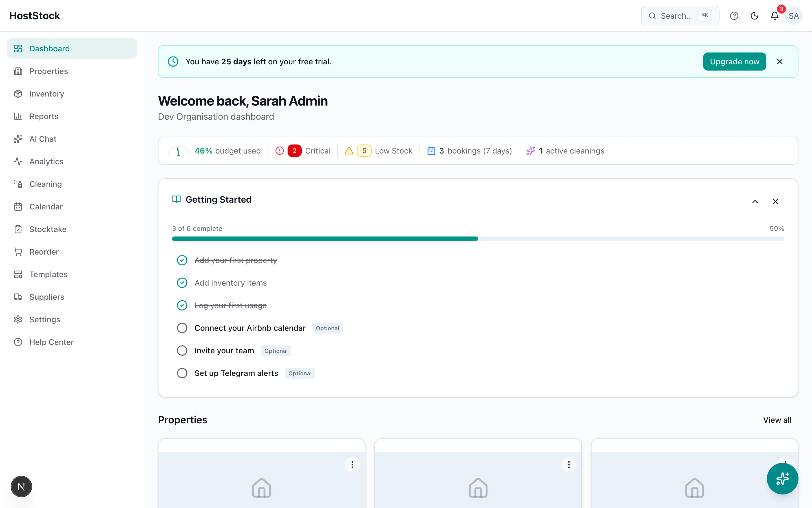Image resolution: width=812 pixels, height=508 pixels.
Task: Open Analytics in the sidebar
Action: 72,161
